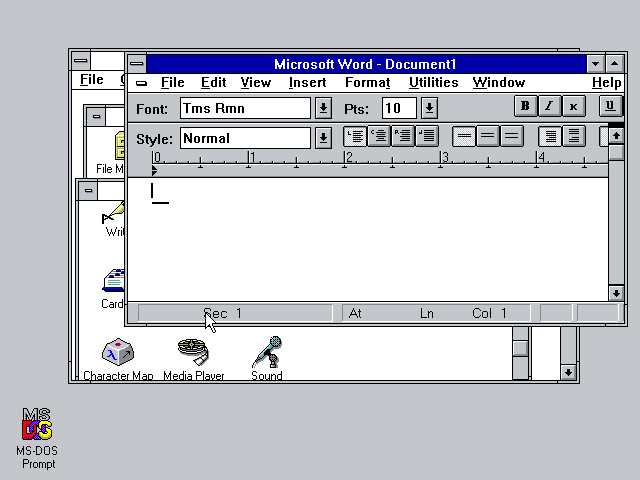
Task: Apply one-and-a-half line spacing icon
Action: (x=487, y=136)
